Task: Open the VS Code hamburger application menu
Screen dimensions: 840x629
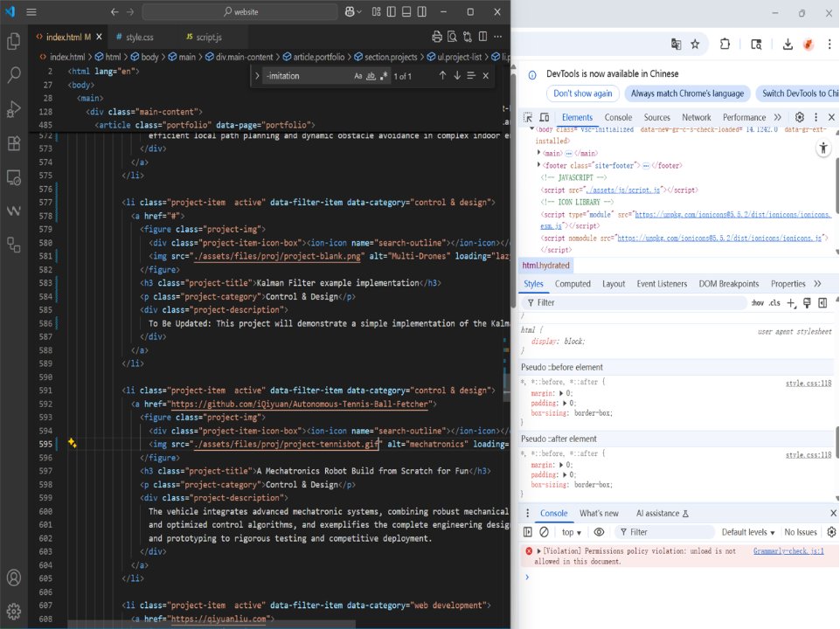Action: click(31, 11)
